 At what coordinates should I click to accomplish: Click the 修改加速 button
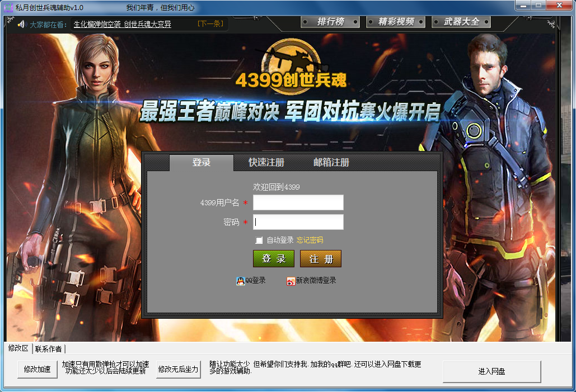pyautogui.click(x=37, y=369)
